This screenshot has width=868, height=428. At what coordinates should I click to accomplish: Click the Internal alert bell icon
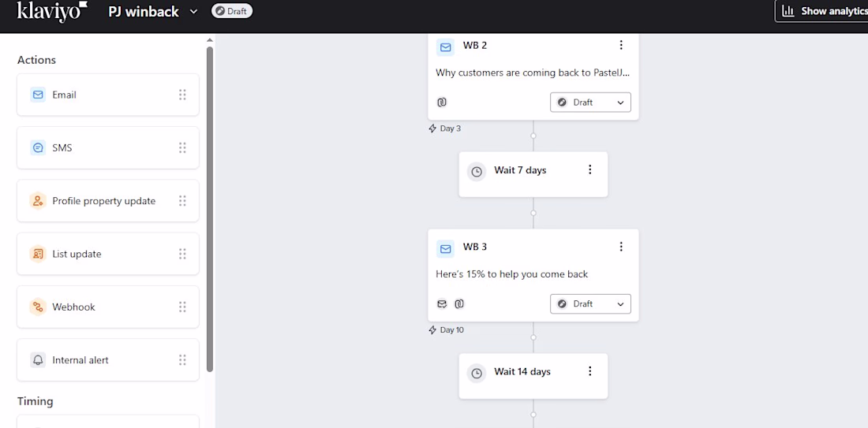tap(38, 360)
